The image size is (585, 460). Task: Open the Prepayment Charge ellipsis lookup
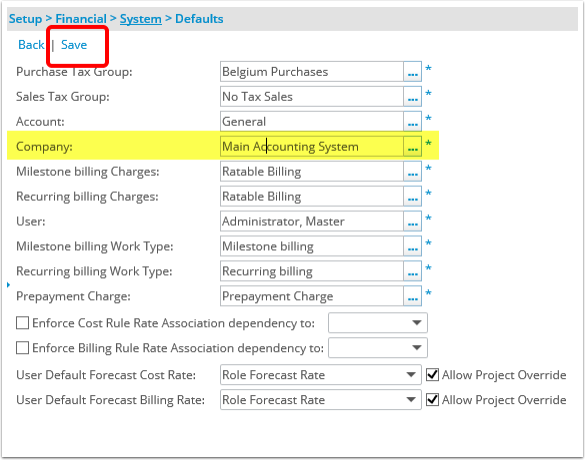point(412,296)
